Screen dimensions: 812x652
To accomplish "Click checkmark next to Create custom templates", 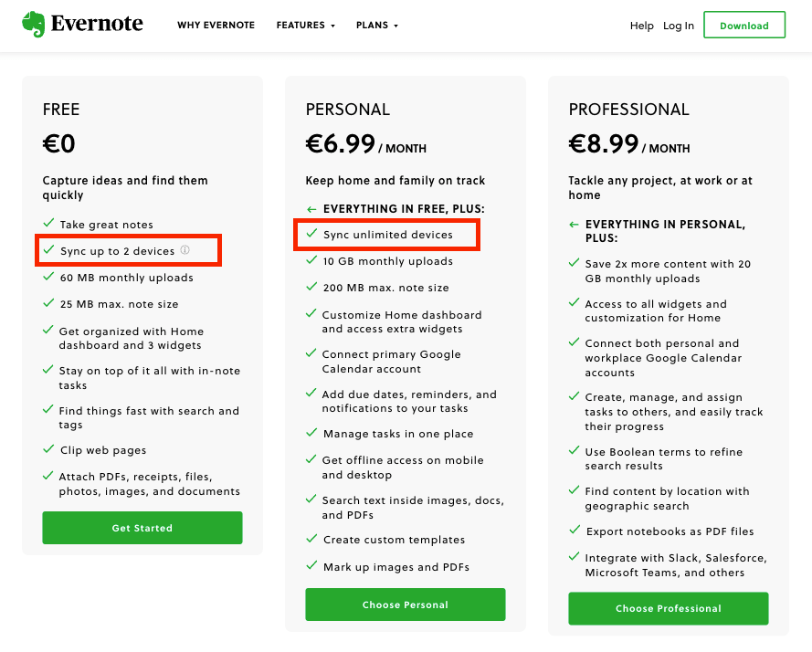I will [311, 540].
